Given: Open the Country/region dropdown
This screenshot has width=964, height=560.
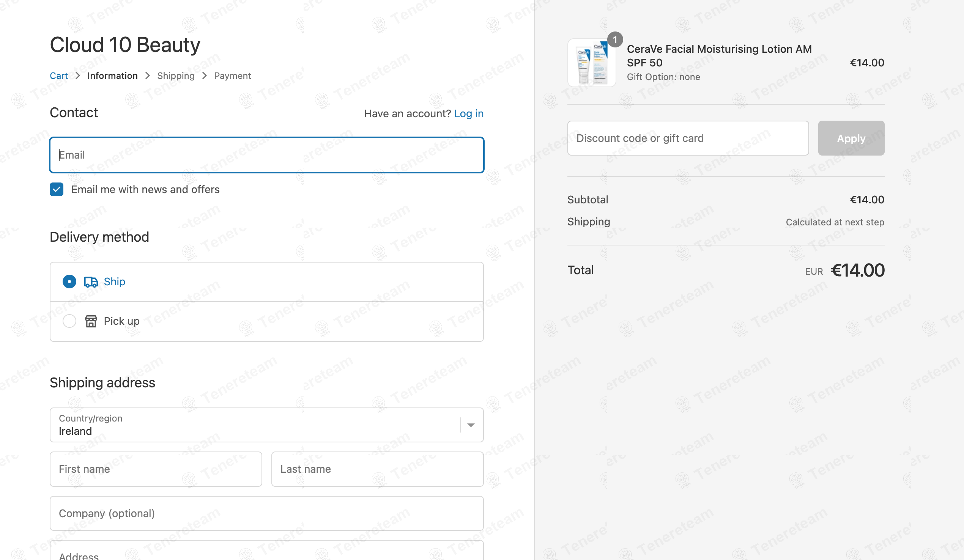Looking at the screenshot, I should tap(267, 425).
